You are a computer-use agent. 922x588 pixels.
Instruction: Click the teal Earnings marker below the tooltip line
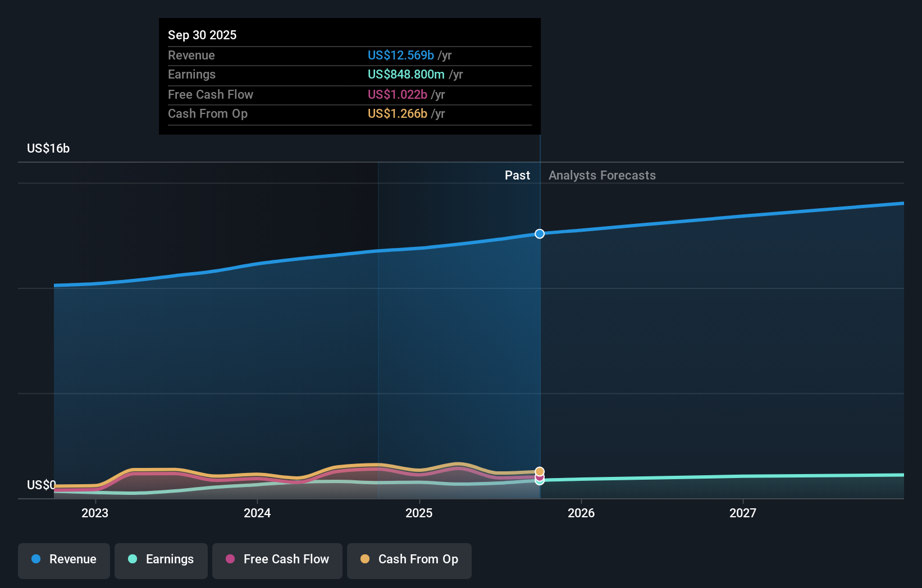tap(539, 481)
